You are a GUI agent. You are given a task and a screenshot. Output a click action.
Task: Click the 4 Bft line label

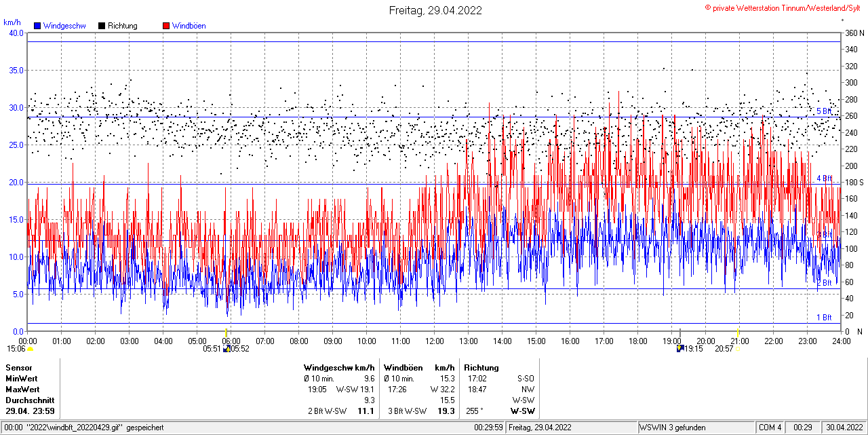pos(824,178)
